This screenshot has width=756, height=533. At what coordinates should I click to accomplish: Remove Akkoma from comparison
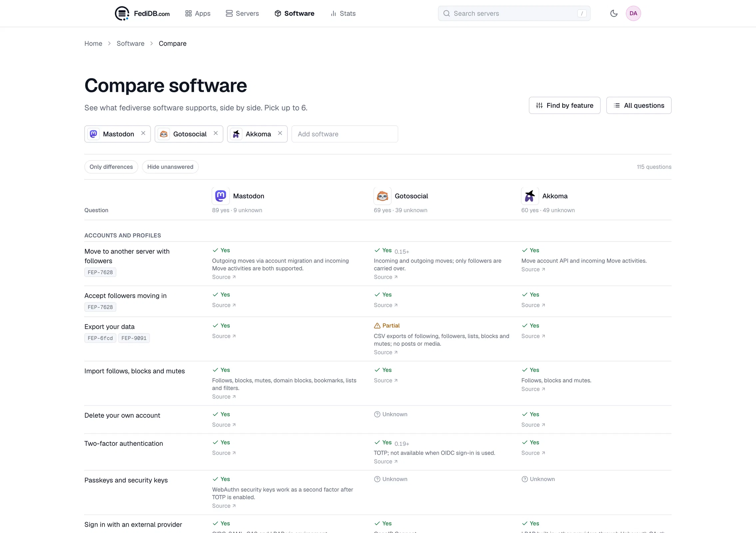tap(280, 133)
